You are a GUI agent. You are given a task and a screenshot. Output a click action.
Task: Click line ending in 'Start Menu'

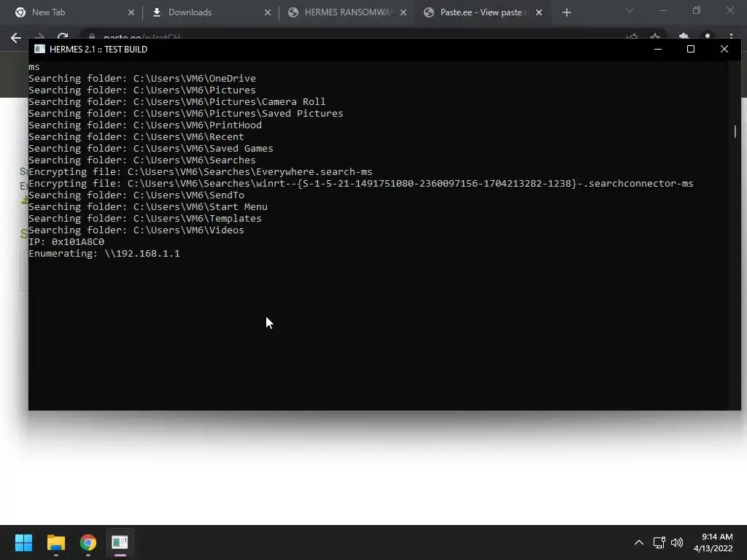tap(147, 206)
